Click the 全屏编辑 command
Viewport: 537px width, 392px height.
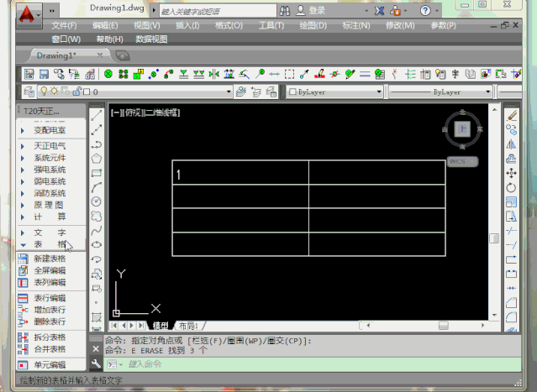pos(50,270)
